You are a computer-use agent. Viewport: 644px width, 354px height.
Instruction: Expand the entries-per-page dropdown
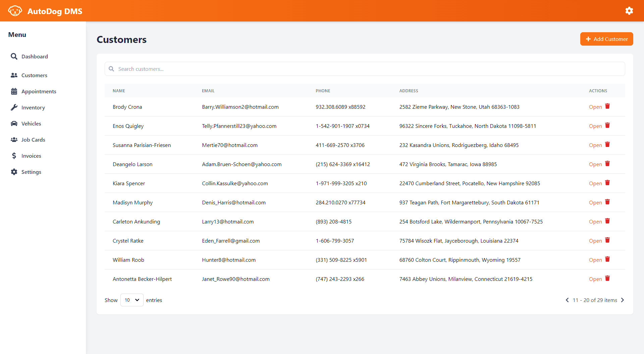132,300
